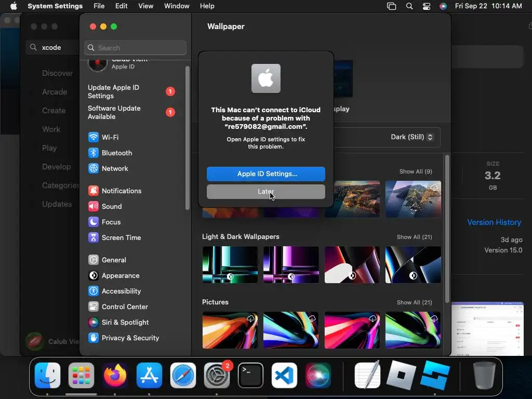Open Control Center in menu bar

pos(427,6)
